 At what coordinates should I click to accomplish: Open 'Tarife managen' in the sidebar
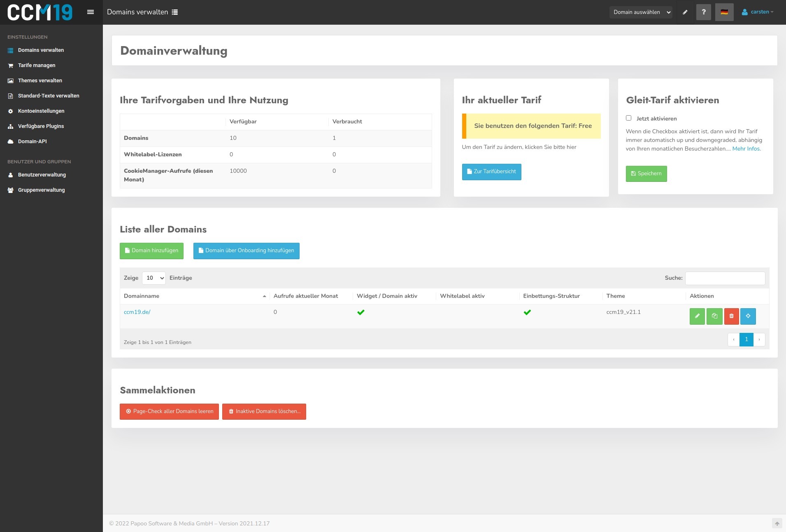click(37, 65)
